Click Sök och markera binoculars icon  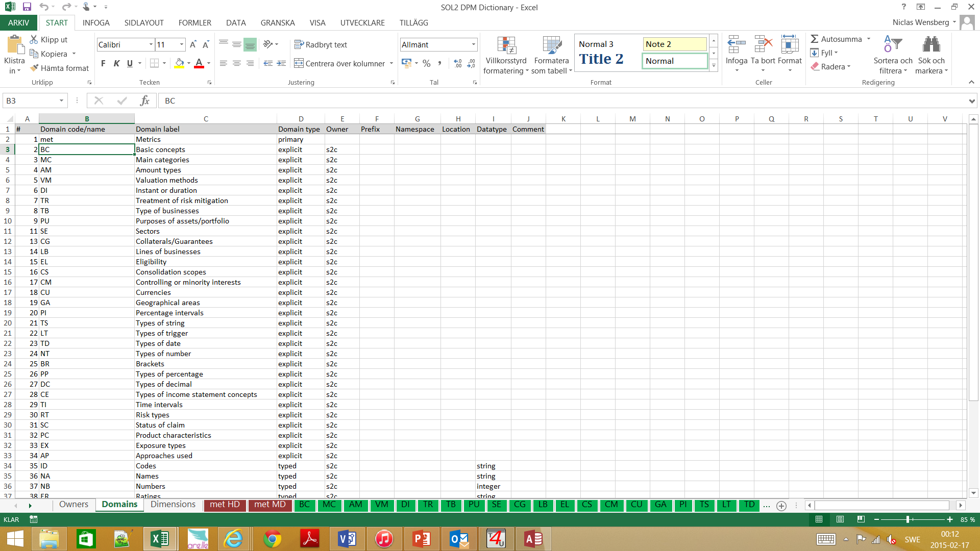932,44
